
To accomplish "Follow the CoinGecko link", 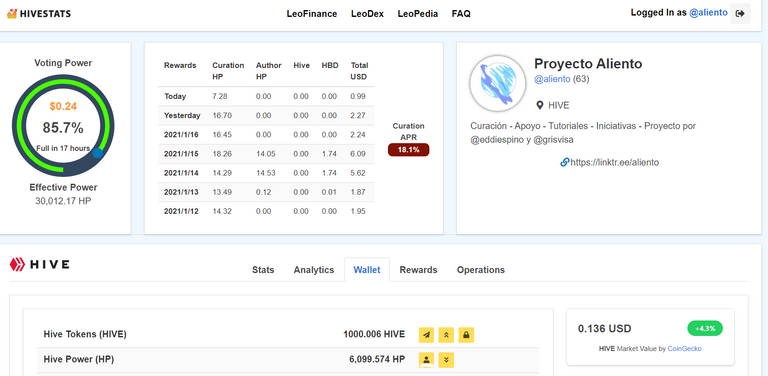I will click(685, 349).
